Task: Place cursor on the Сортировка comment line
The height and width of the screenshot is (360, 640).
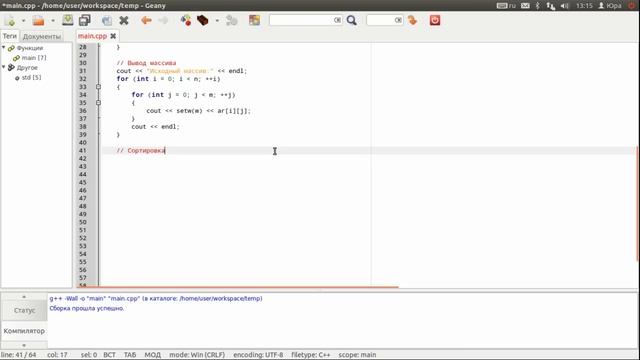Action: 141,150
